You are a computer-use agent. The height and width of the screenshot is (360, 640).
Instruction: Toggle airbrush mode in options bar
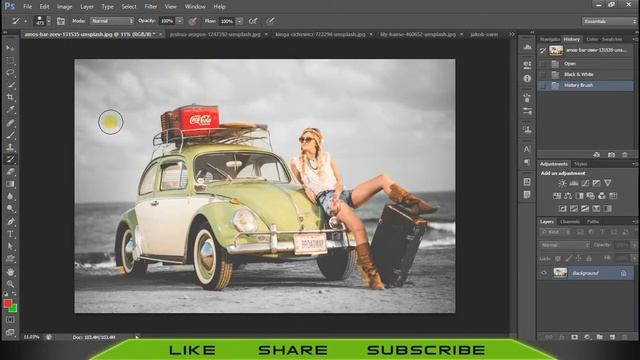(x=253, y=21)
